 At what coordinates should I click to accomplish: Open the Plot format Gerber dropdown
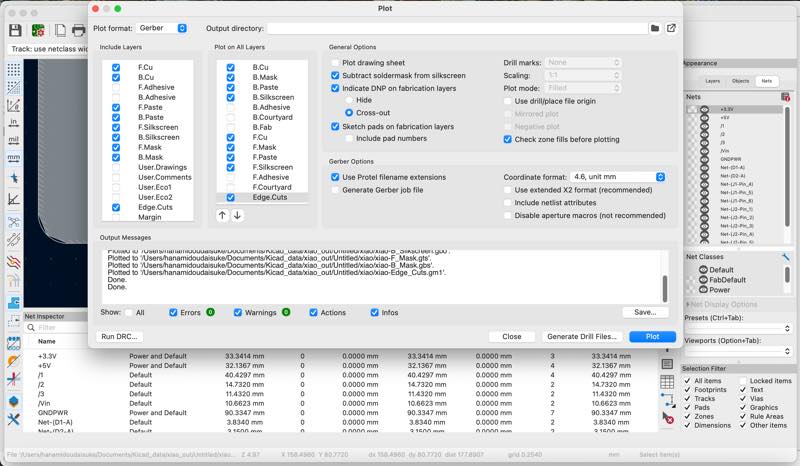point(162,28)
